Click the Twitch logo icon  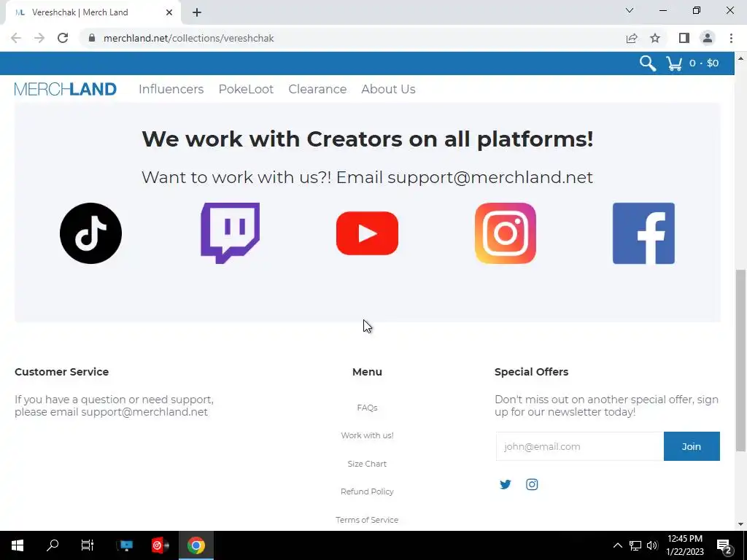(x=230, y=233)
